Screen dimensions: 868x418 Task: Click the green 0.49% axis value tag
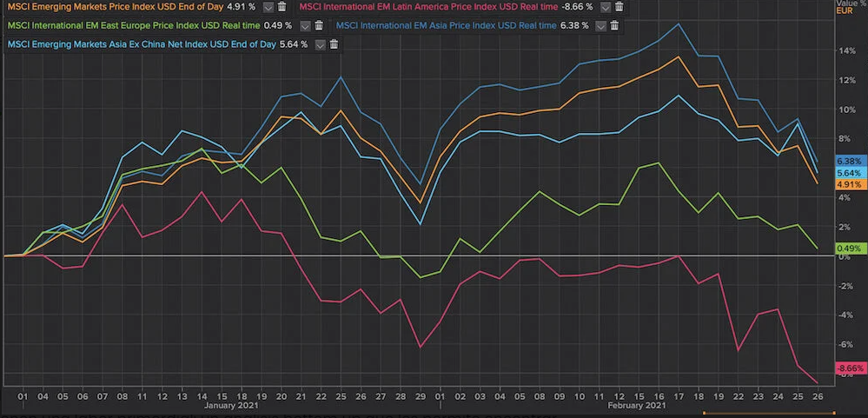847,249
